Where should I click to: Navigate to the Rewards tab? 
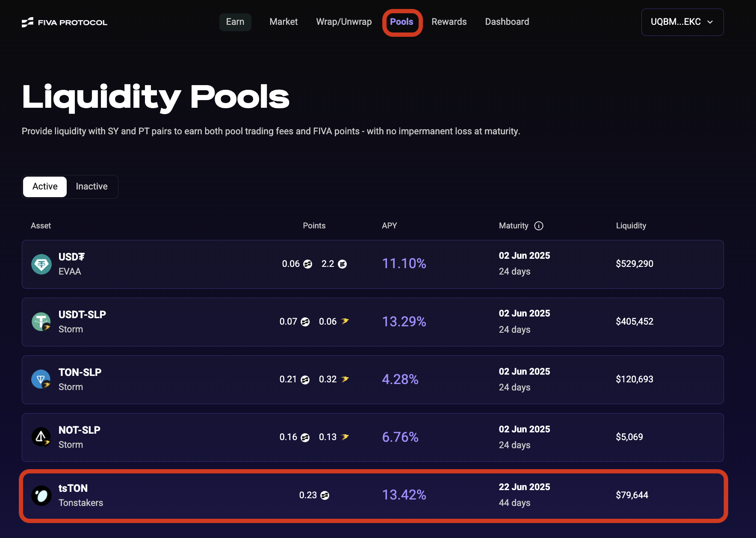coord(449,22)
